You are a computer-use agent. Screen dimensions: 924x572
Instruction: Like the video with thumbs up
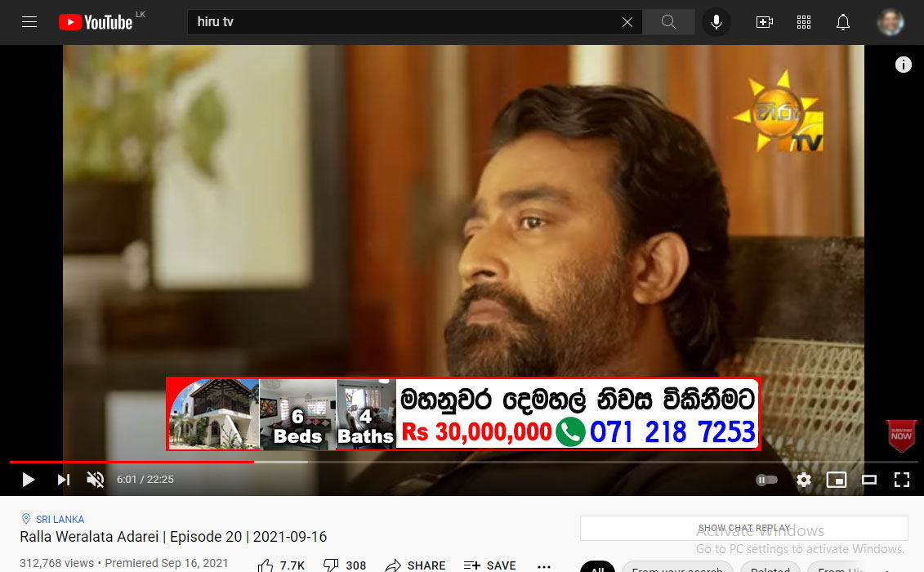tap(281, 565)
